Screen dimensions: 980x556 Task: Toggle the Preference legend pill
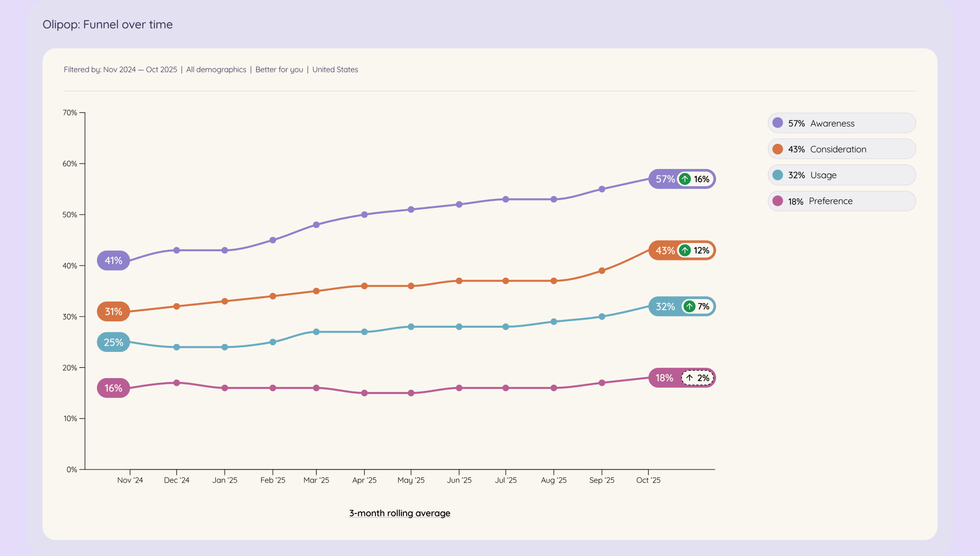tap(841, 201)
